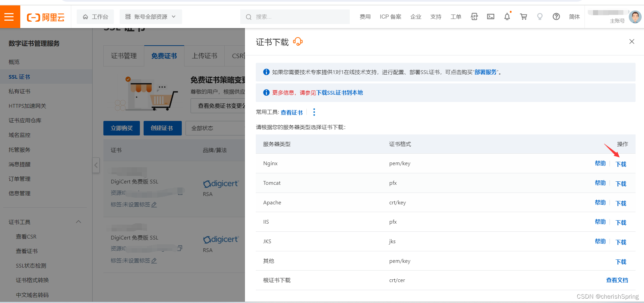Expand the 账号全部资源 dropdown
This screenshot has height=303, width=644.
[151, 17]
